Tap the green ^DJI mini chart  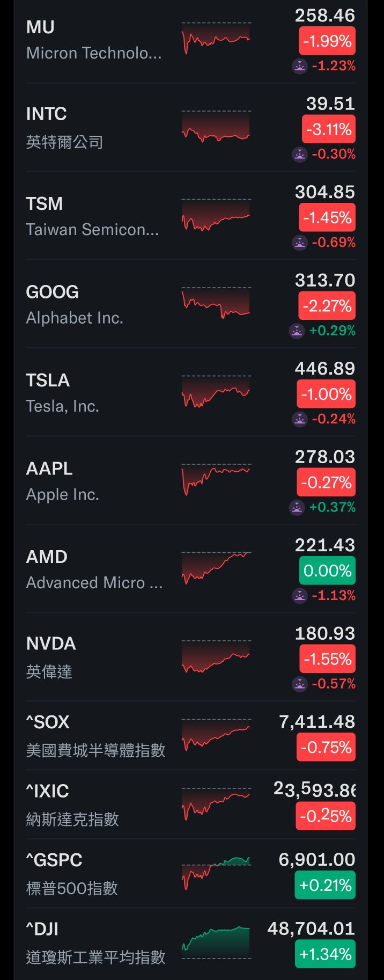(x=216, y=942)
